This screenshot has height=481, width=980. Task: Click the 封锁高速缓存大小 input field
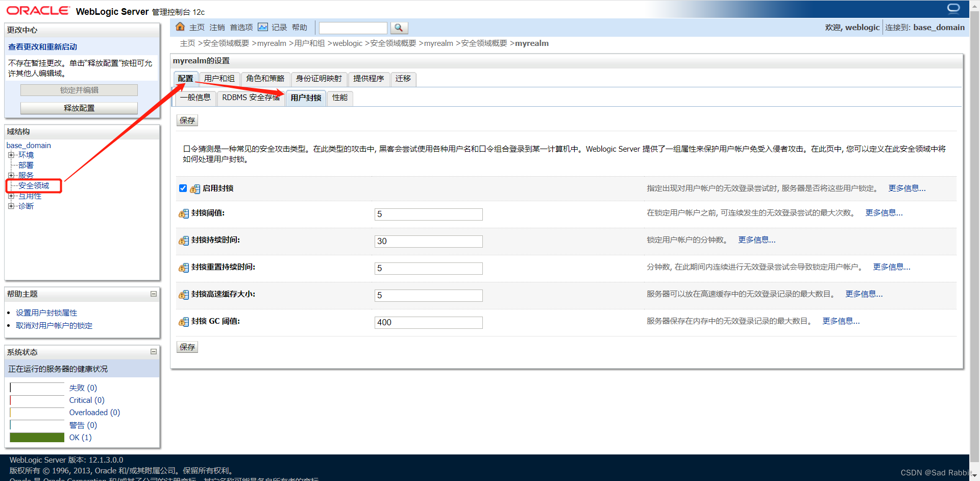(429, 296)
